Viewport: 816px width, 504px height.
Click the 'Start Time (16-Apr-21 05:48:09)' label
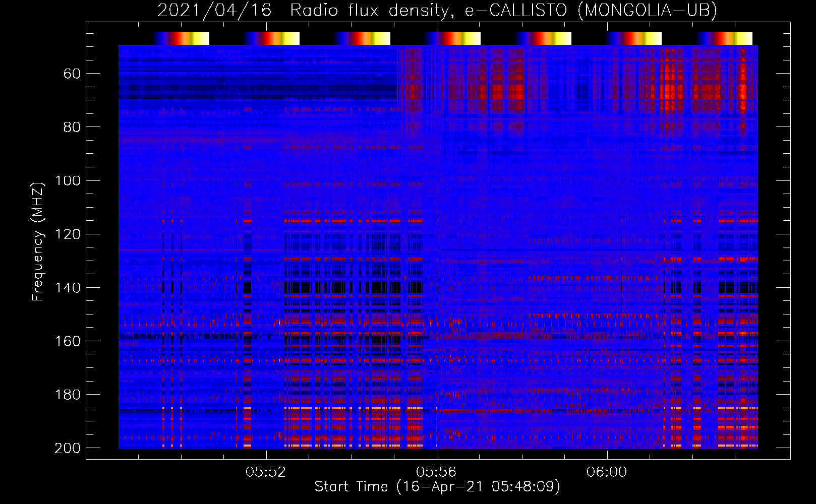point(437,487)
